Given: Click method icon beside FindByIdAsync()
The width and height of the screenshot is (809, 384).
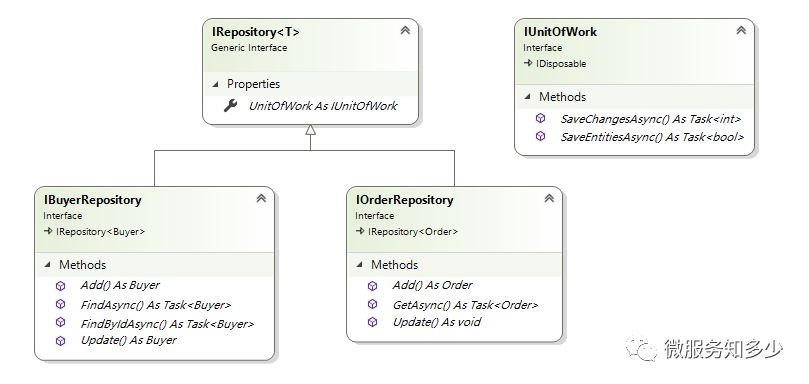Looking at the screenshot, I should point(60,322).
